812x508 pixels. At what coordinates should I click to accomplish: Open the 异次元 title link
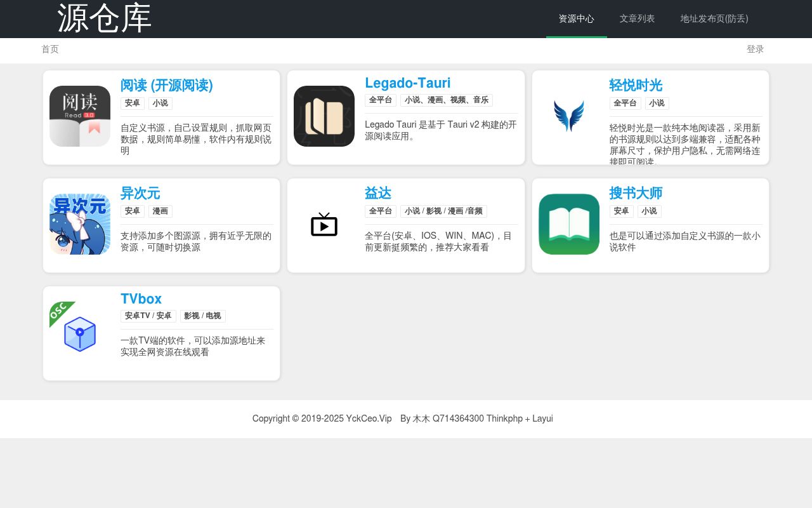pos(140,193)
